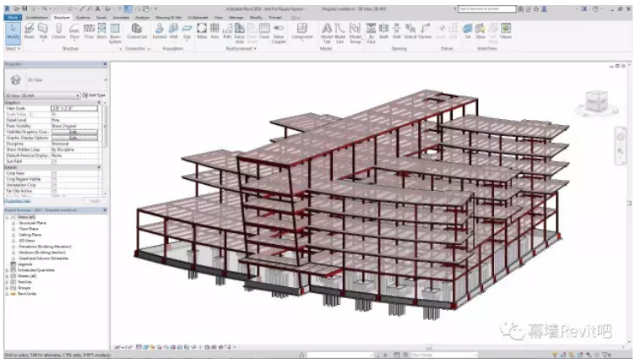
Task: Expand the Families node
Action: coord(7,281)
